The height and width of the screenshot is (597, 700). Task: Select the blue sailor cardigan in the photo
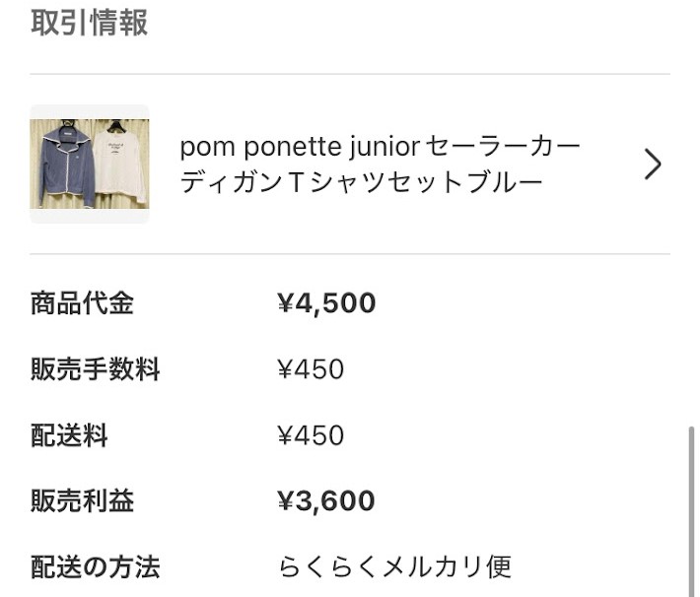click(x=67, y=166)
